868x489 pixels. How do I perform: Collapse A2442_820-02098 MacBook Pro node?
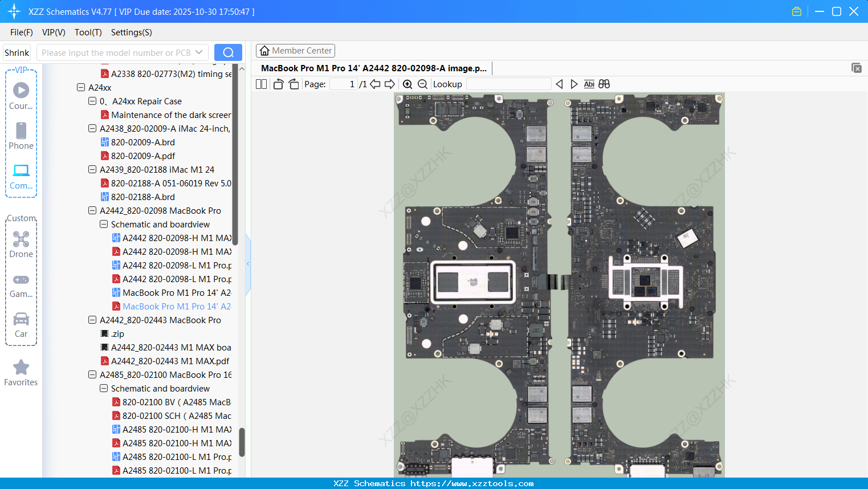[x=92, y=211]
